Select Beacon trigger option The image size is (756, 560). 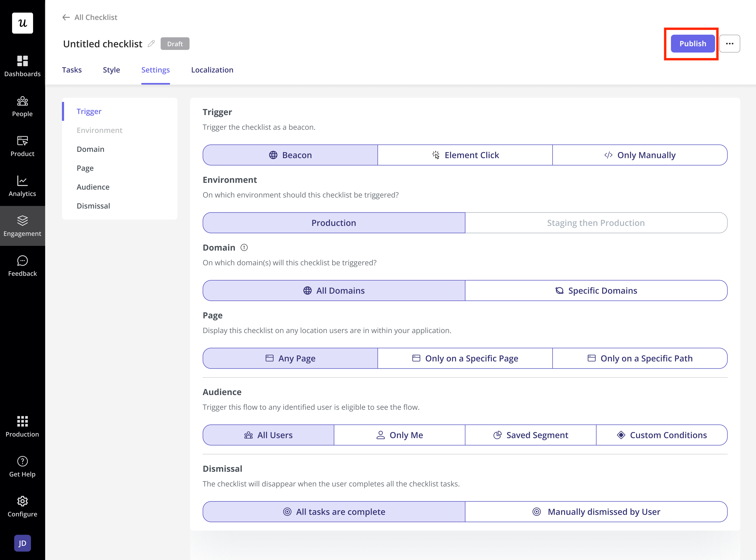coord(290,155)
